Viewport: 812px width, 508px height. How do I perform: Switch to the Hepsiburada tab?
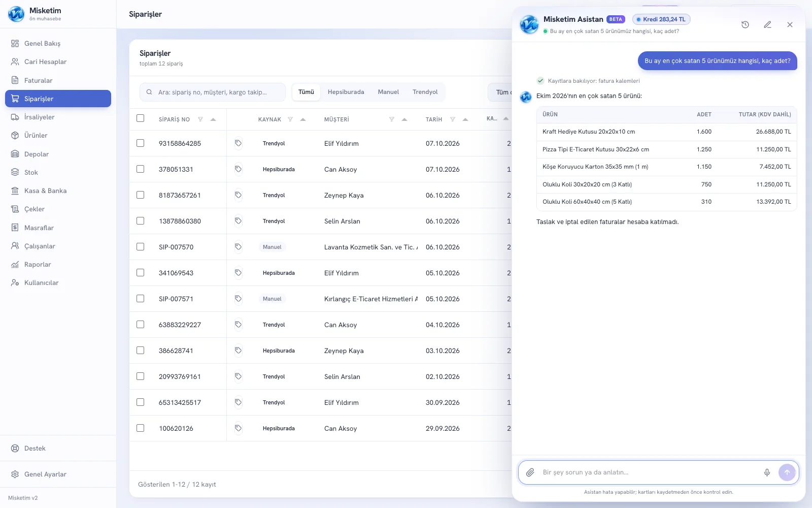[x=346, y=92]
